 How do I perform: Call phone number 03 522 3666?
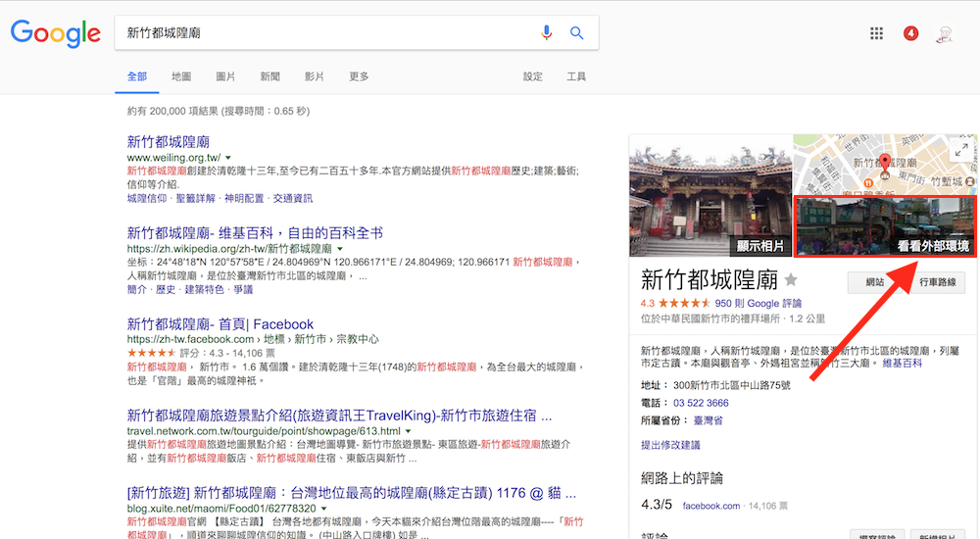pos(701,403)
